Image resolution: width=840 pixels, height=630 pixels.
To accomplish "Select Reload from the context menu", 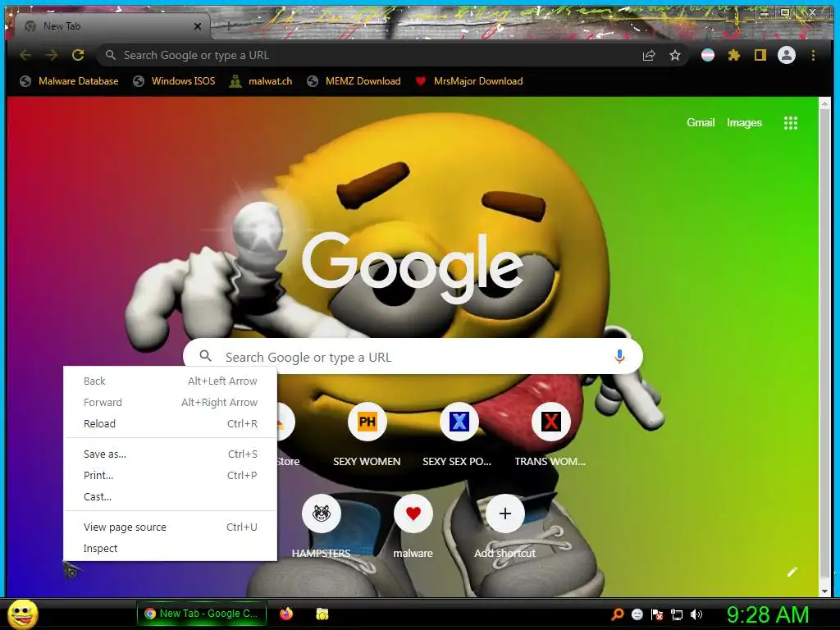I will (x=171, y=424).
